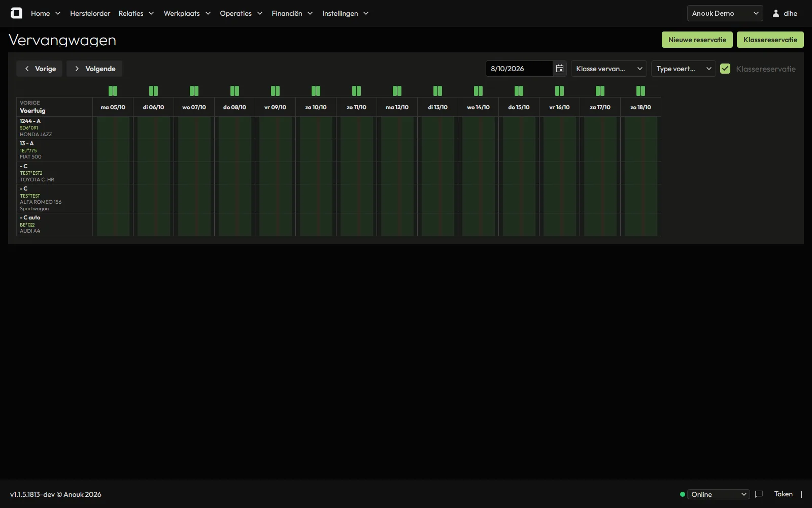Click the date field 8/10/2026

[x=519, y=69]
